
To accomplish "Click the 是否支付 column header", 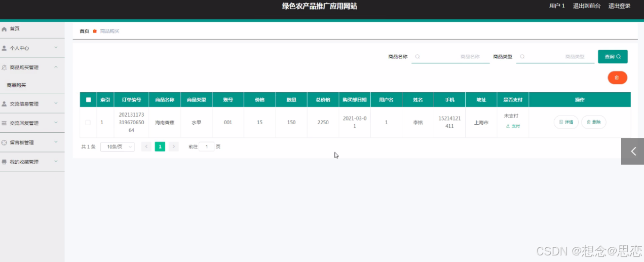I will (x=513, y=100).
